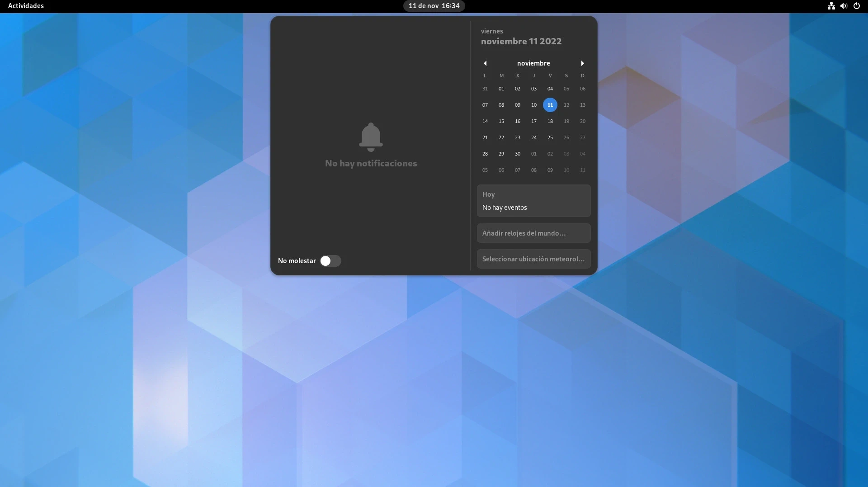Click the notification bell icon

pyautogui.click(x=371, y=137)
